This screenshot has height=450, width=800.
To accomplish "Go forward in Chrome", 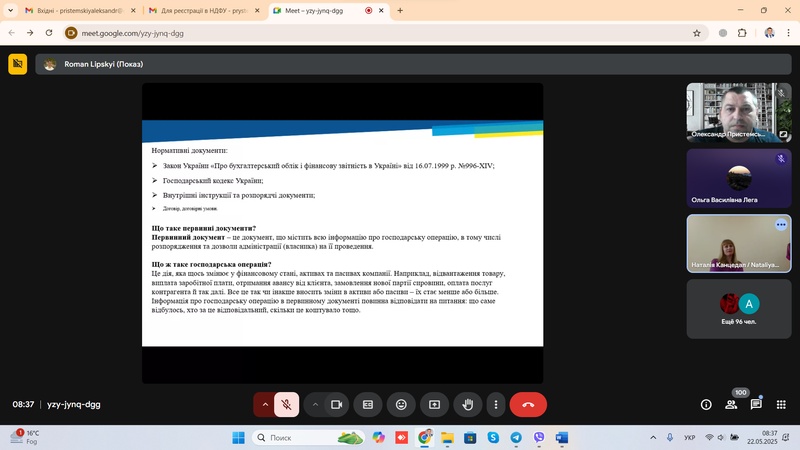I will click(x=30, y=33).
